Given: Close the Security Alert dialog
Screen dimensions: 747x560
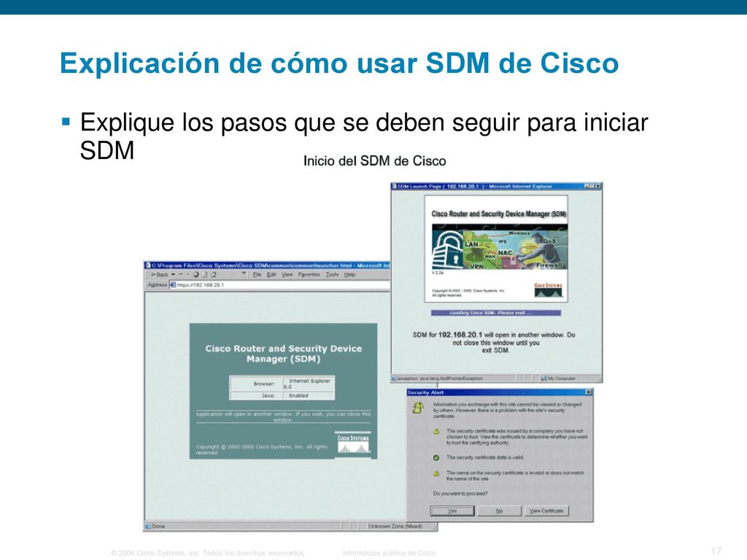Looking at the screenshot, I should click(x=589, y=392).
